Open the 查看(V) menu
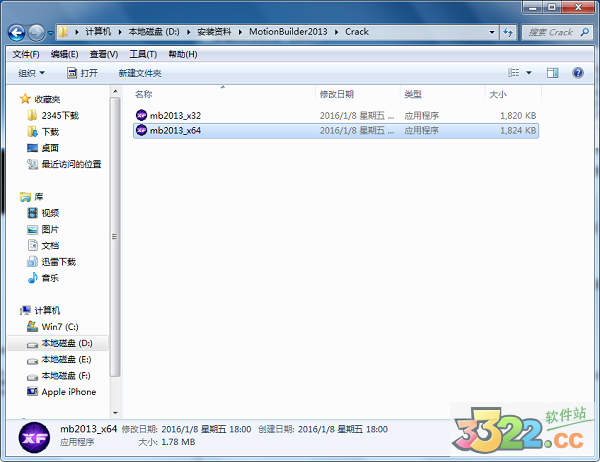This screenshot has height=462, width=600. coord(104,54)
